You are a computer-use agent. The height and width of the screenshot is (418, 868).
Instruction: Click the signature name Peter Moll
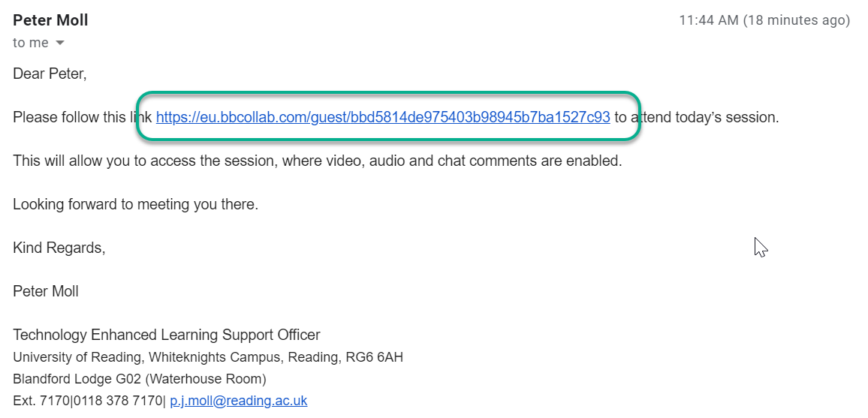[45, 291]
